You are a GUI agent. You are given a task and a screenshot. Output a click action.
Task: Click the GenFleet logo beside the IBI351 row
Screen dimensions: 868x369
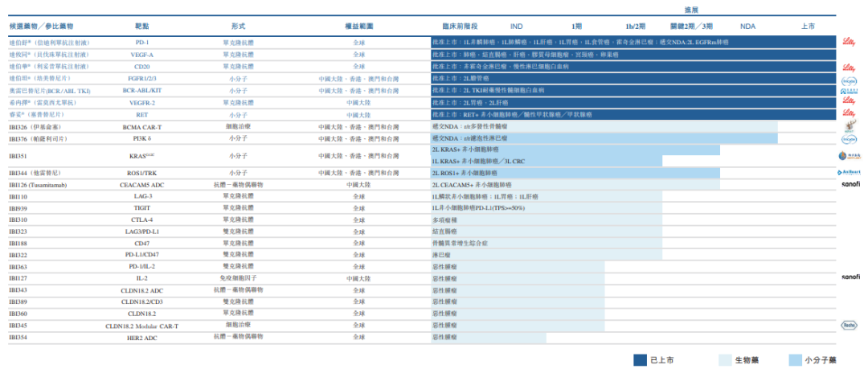tap(850, 156)
